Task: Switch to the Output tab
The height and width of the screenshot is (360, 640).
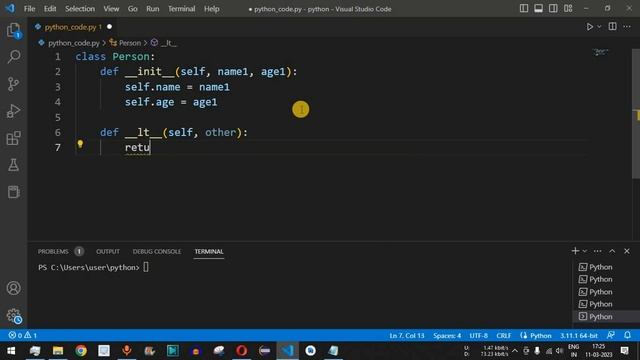Action: 108,251
